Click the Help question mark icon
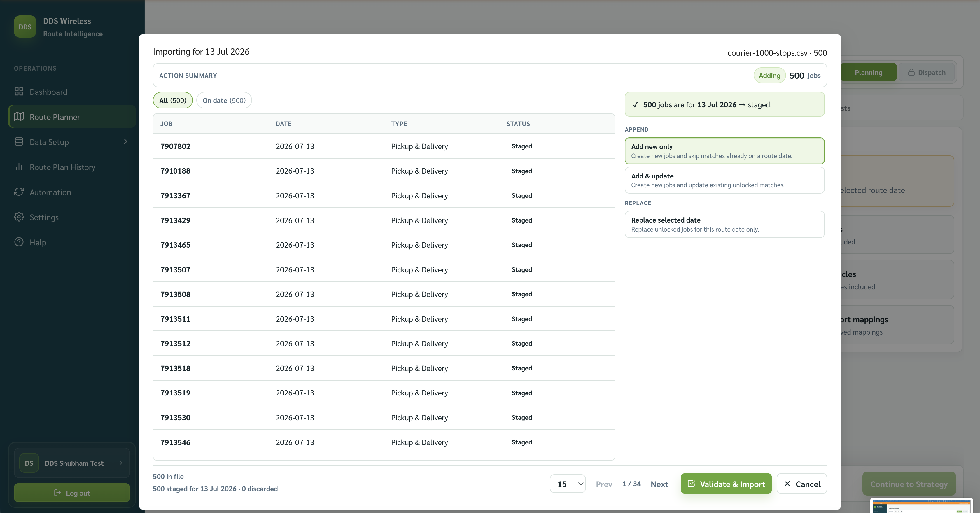This screenshot has height=513, width=980. click(19, 242)
